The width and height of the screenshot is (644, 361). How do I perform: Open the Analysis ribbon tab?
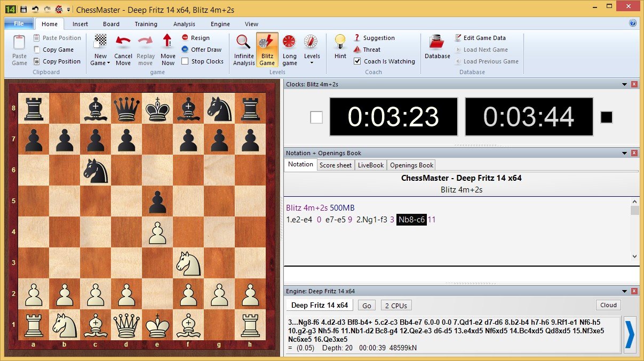(184, 24)
